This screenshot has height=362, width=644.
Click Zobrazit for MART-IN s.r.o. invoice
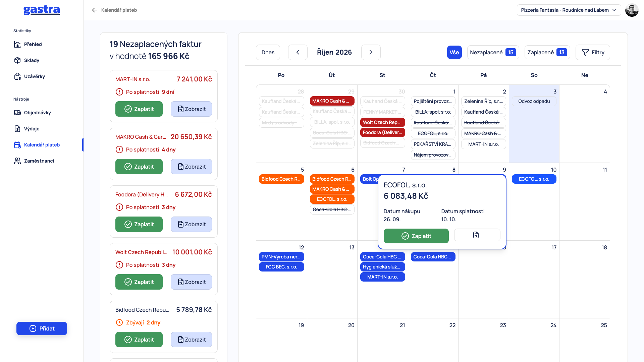(191, 109)
